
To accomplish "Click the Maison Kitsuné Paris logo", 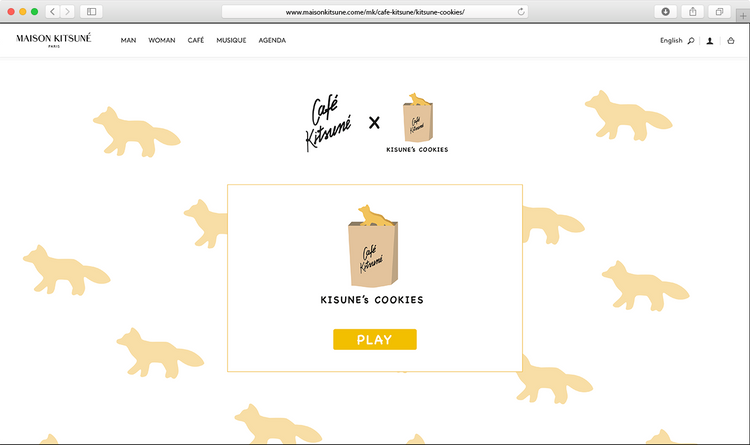I will click(x=54, y=40).
